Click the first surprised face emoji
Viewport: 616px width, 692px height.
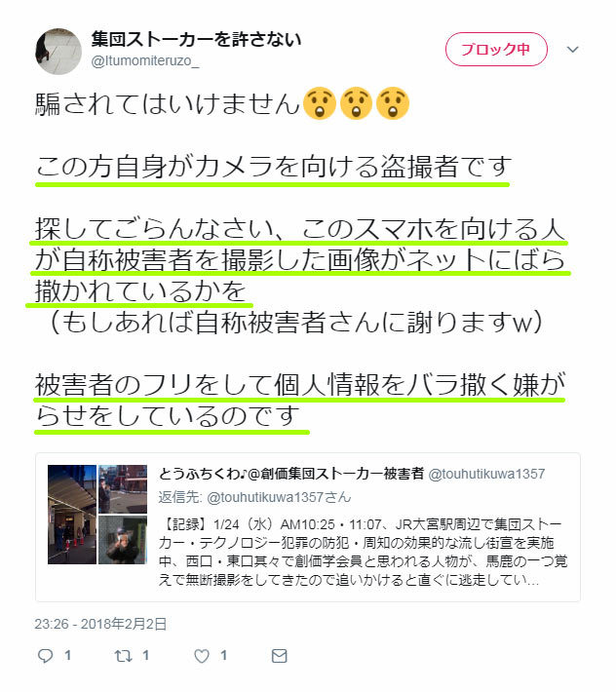click(x=320, y=103)
